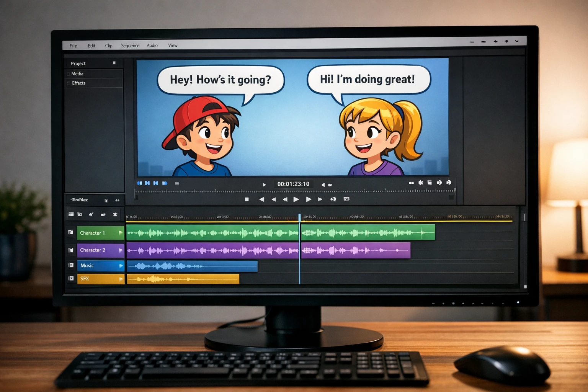Toggle the track icon beside Character 2

pyautogui.click(x=71, y=250)
